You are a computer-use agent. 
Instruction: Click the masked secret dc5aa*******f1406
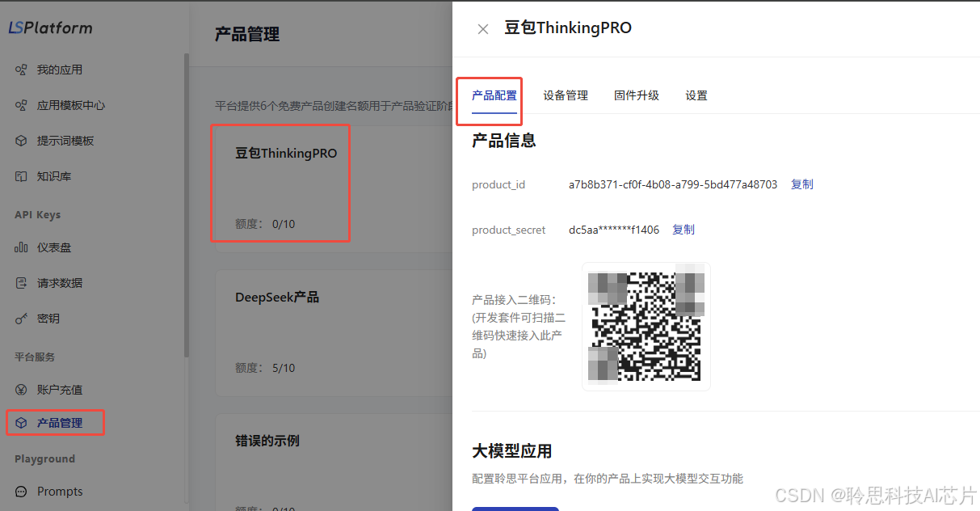coord(614,230)
